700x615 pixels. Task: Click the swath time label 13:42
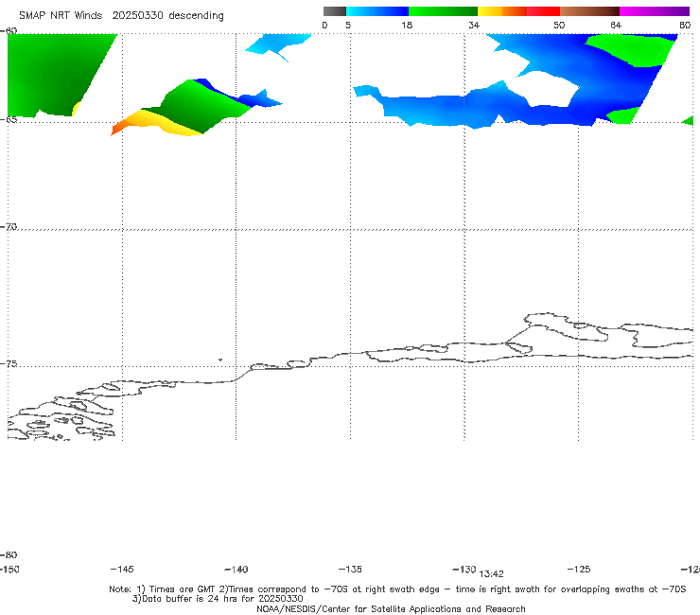[492, 574]
